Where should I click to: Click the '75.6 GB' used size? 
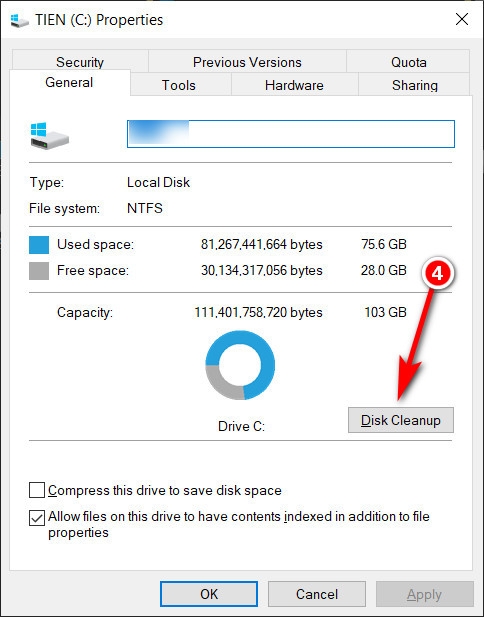384,244
